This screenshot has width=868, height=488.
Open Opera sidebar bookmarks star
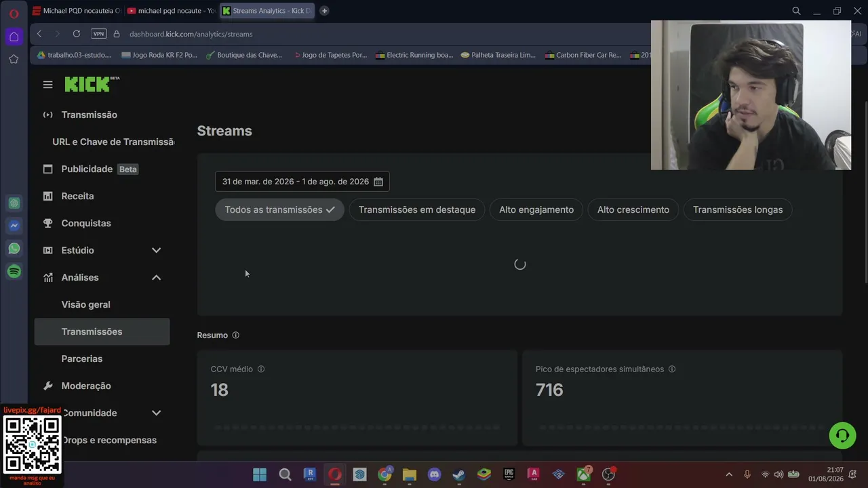[14, 59]
